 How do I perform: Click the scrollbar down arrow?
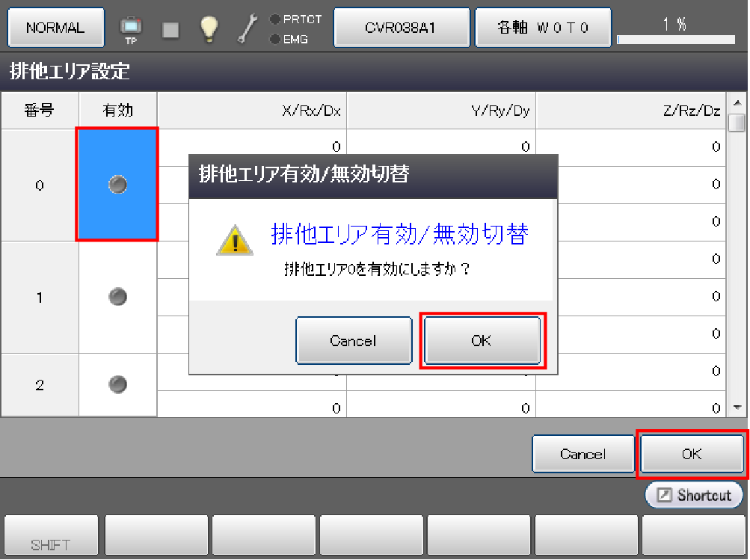coord(737,407)
